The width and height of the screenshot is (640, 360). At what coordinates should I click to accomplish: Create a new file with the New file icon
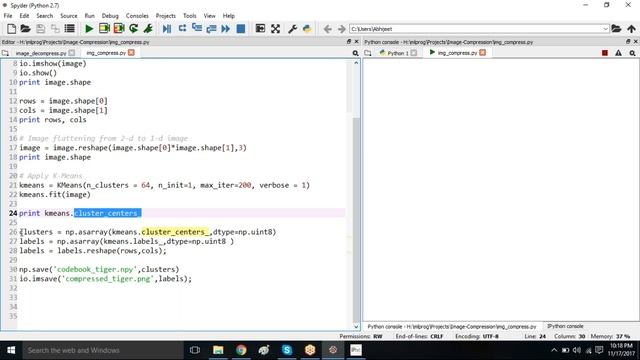pos(11,29)
